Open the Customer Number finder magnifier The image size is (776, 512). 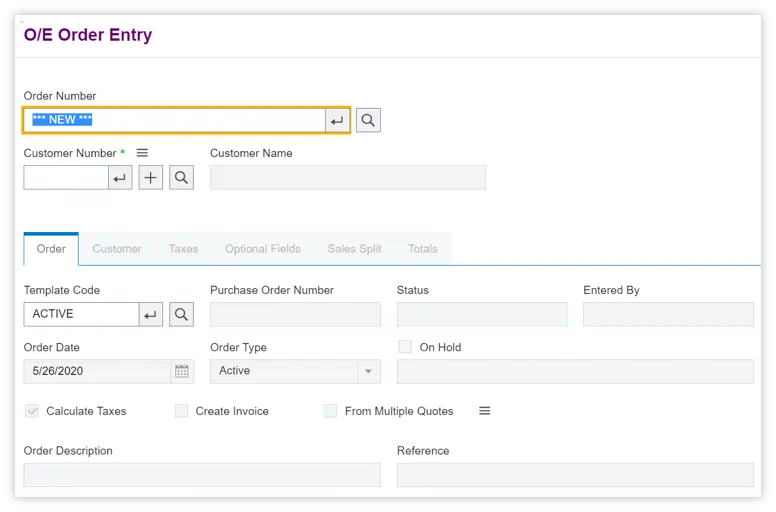pos(181,178)
